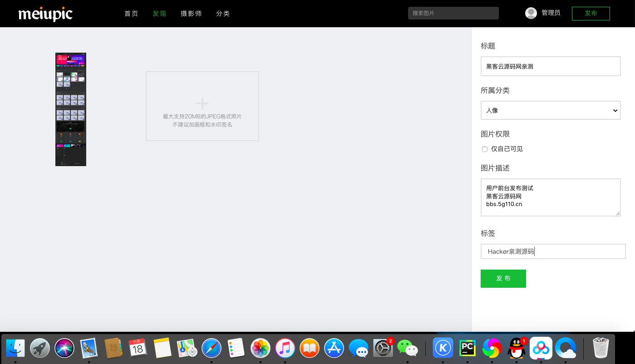Click into the 标签 tags input field
Viewport: 635px width, 364px height.
(x=552, y=251)
